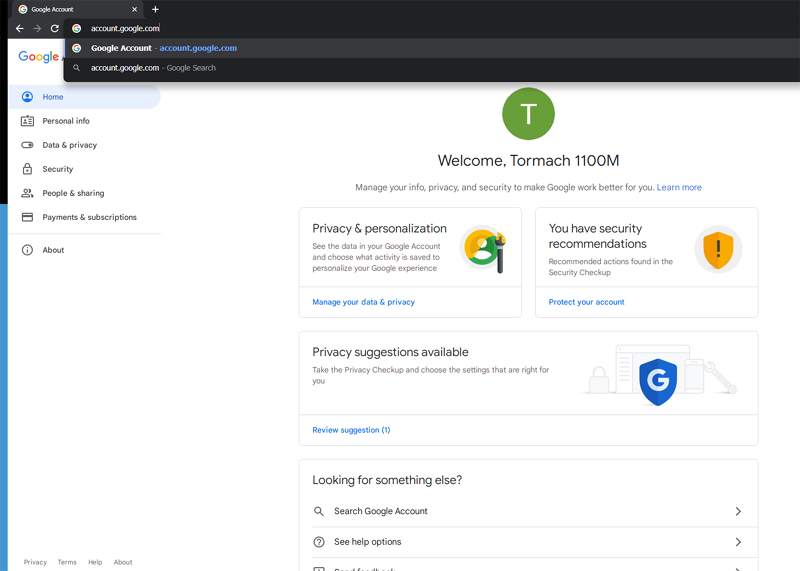Viewport: 800px width, 571px height.
Task: Open Security in the sidebar
Action: pyautogui.click(x=85, y=169)
